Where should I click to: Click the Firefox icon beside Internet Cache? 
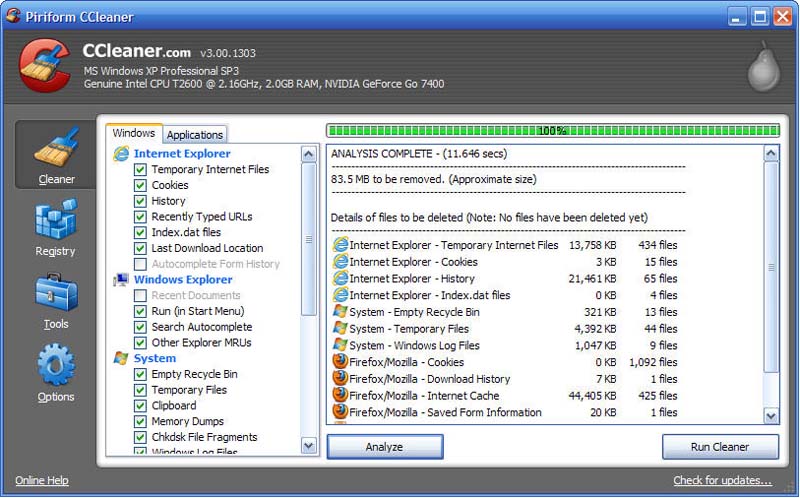(x=340, y=396)
